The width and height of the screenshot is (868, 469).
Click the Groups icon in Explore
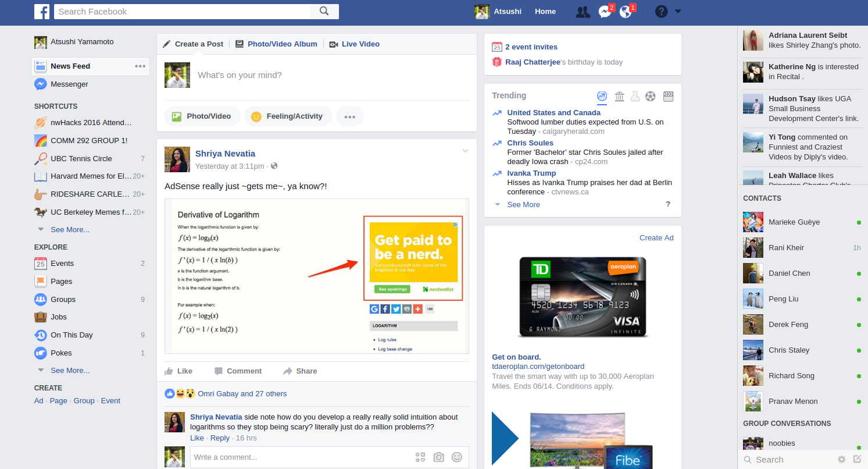[x=40, y=300]
